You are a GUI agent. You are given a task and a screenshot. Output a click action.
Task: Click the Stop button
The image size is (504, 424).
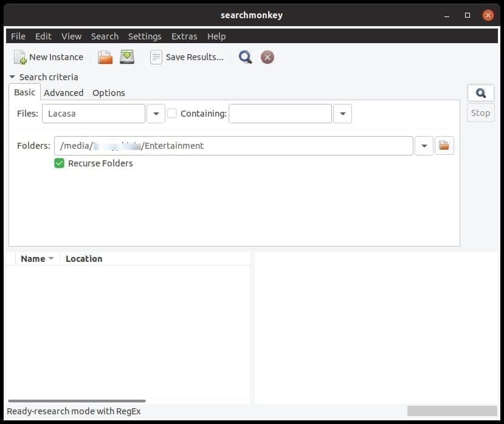coord(480,112)
